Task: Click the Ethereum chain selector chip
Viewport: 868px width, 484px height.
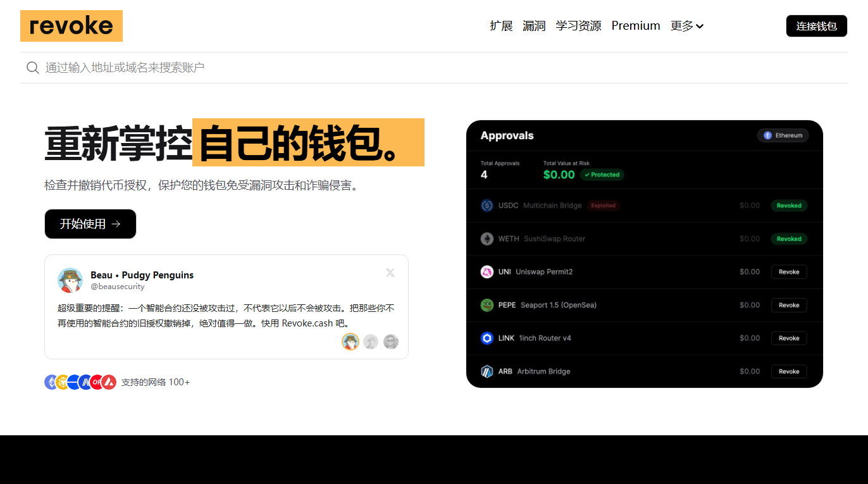Action: pos(783,135)
